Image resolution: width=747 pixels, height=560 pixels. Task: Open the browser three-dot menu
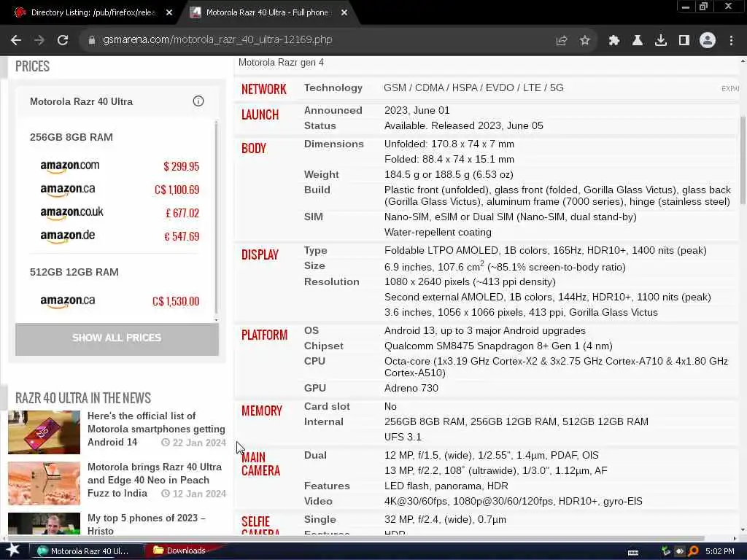(731, 41)
